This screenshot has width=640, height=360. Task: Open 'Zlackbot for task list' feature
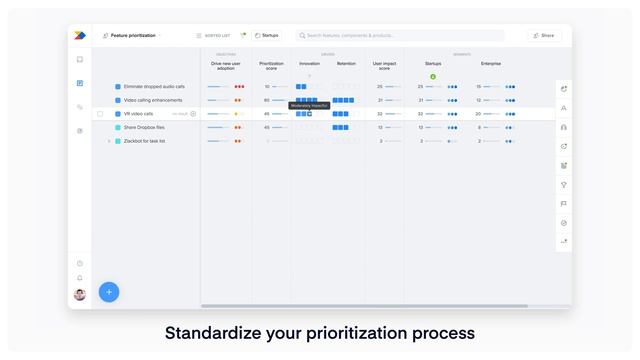(144, 141)
